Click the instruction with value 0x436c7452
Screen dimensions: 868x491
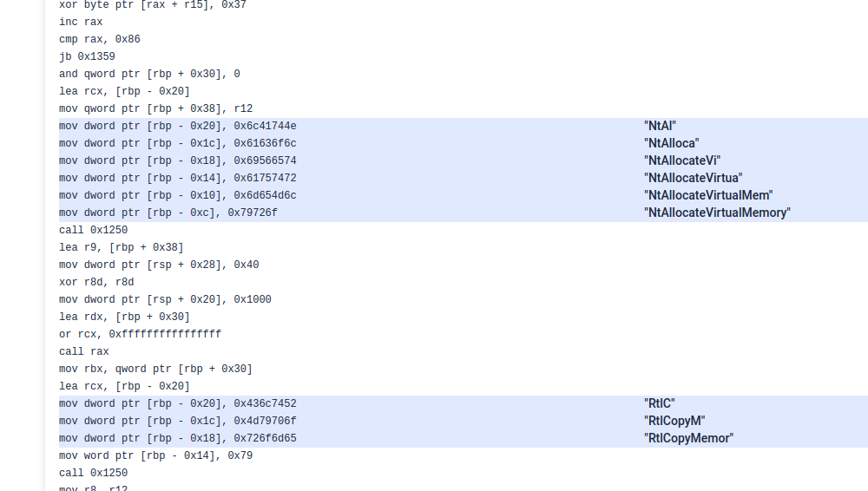(178, 403)
